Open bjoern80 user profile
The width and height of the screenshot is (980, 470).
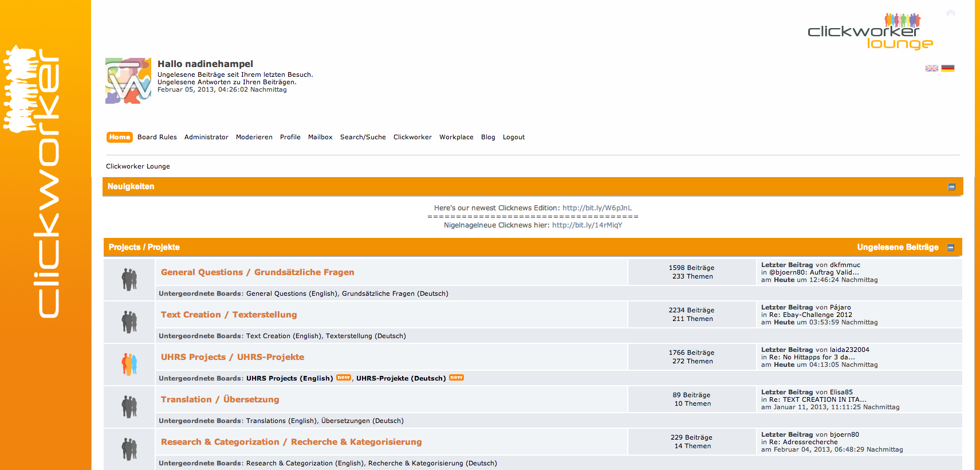[844, 434]
